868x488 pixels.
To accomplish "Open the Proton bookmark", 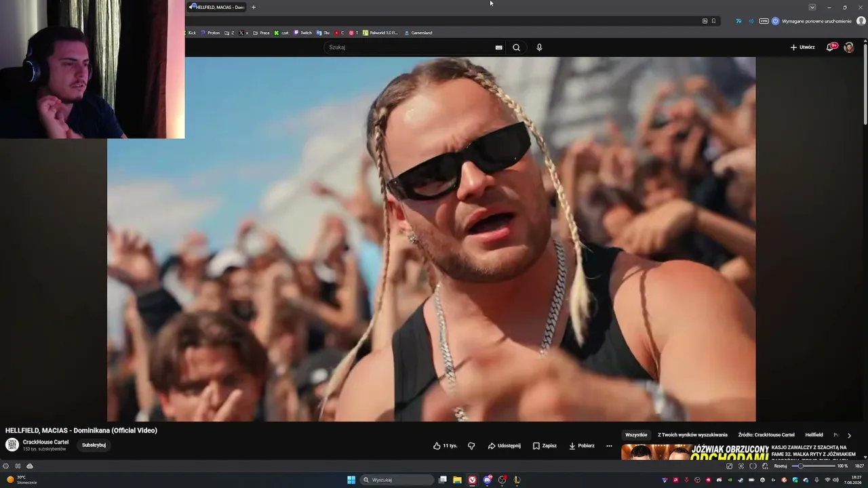I will pyautogui.click(x=210, y=33).
